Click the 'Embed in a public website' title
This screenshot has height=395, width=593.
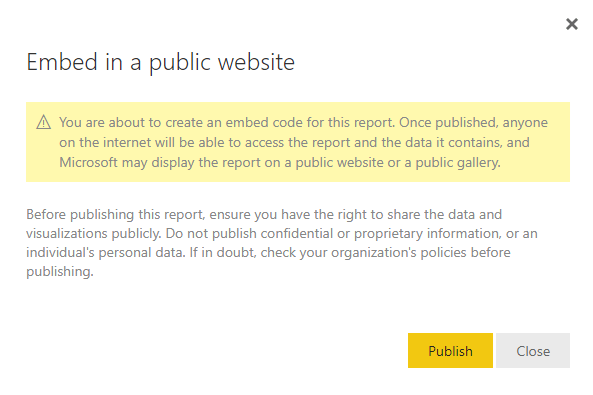(x=160, y=62)
